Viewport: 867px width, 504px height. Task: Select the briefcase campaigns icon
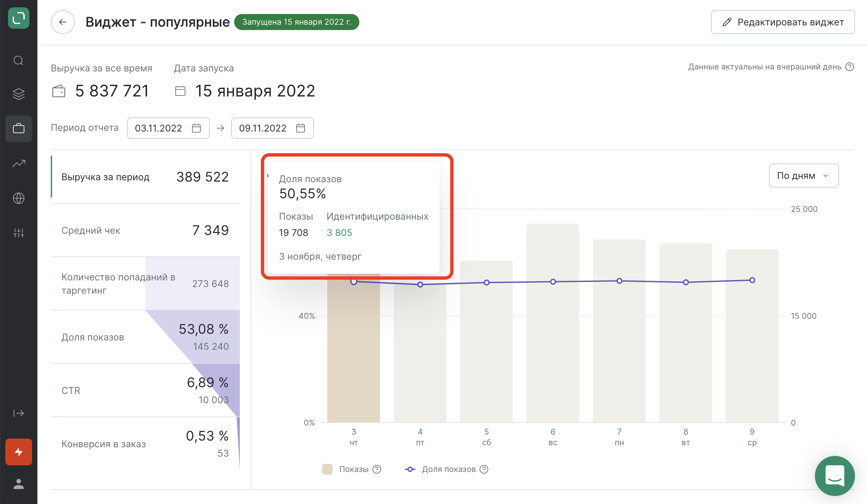coord(19,129)
